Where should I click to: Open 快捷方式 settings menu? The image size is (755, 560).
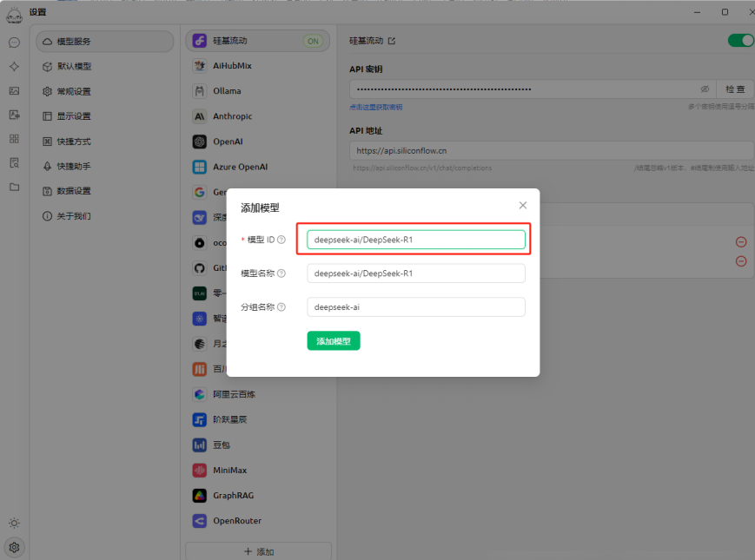[x=104, y=142]
